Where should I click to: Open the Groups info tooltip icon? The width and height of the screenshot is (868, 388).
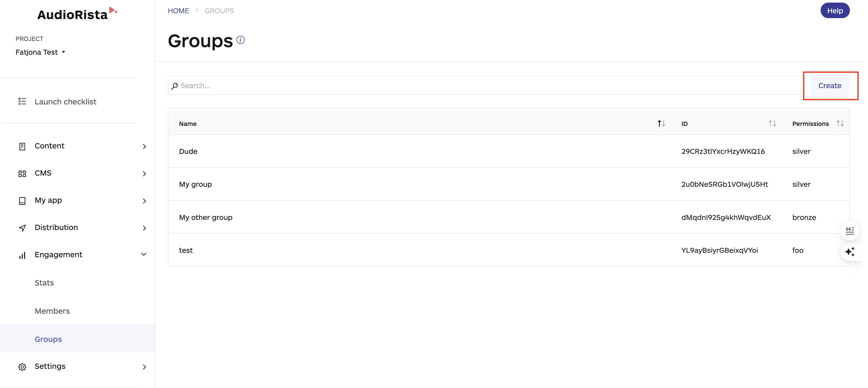241,40
